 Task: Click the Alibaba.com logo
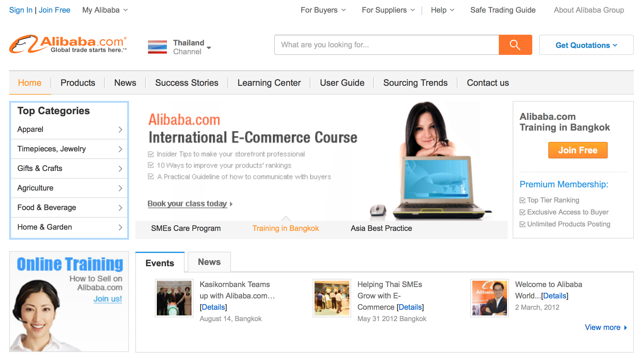68,44
